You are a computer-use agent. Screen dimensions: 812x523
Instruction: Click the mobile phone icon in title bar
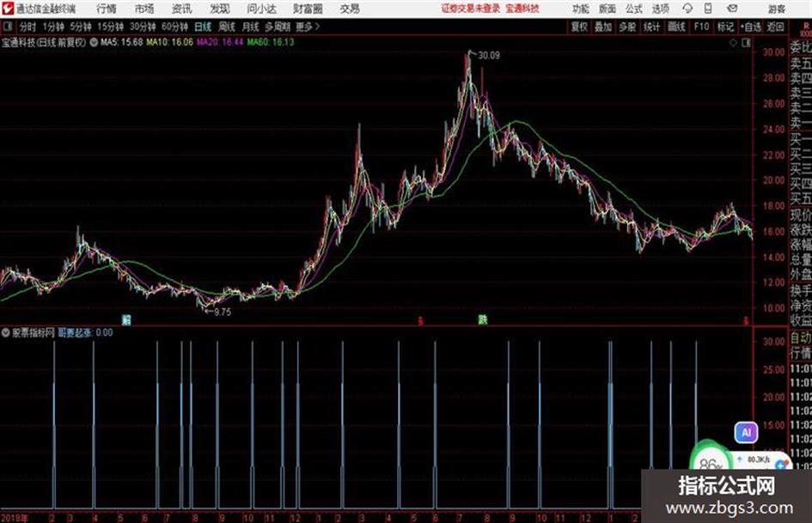pyautogui.click(x=708, y=9)
